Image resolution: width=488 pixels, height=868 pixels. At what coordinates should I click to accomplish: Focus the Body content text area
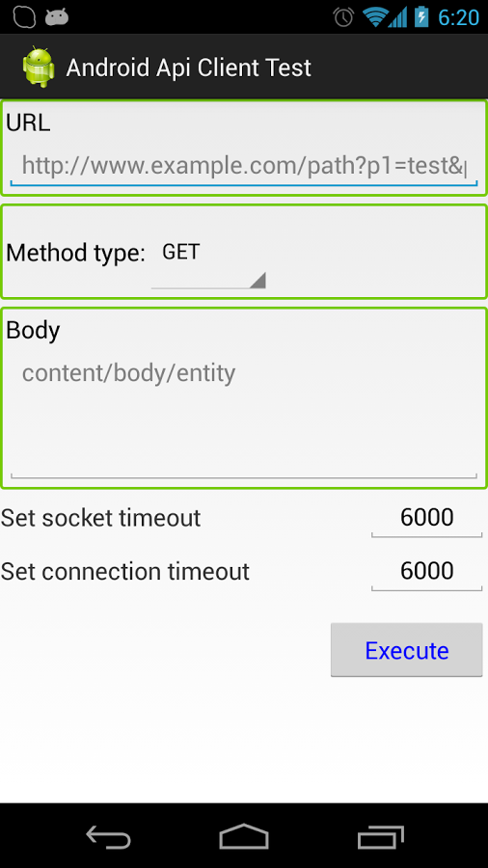click(x=243, y=417)
